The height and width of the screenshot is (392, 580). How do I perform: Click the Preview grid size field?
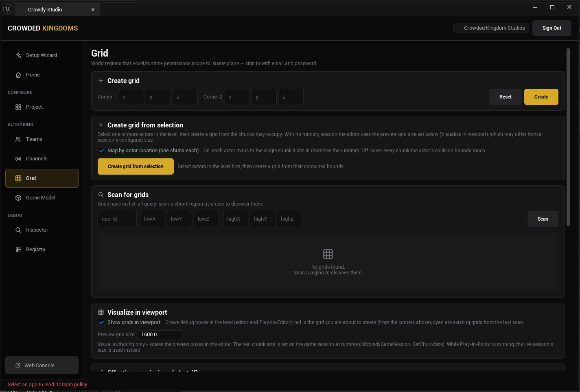(x=160, y=335)
